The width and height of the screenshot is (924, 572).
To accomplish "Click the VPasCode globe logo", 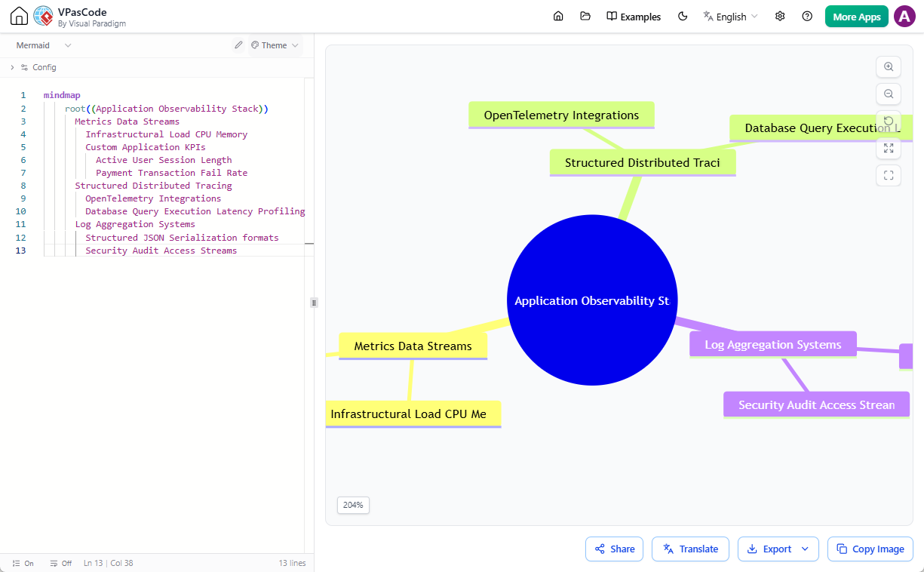I will tap(43, 17).
